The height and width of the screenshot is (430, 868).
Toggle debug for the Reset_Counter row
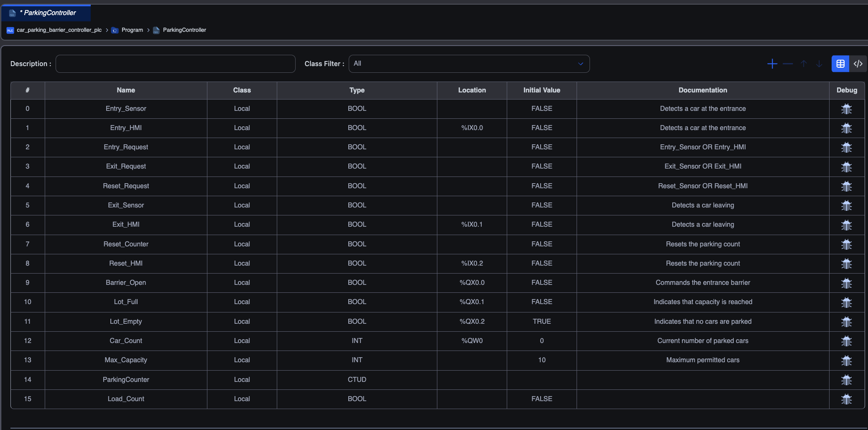(846, 244)
